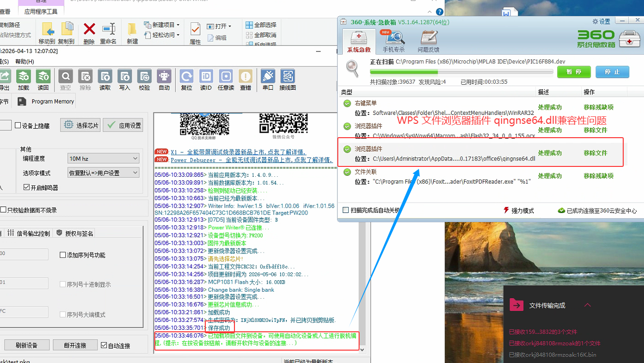Click the 任意读 toolbar icon

[226, 76]
